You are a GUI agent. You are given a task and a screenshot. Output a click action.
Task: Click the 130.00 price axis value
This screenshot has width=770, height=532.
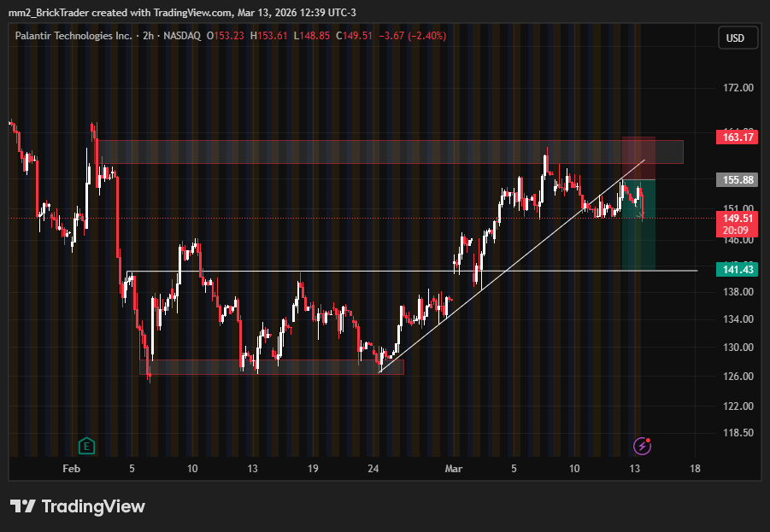(738, 347)
